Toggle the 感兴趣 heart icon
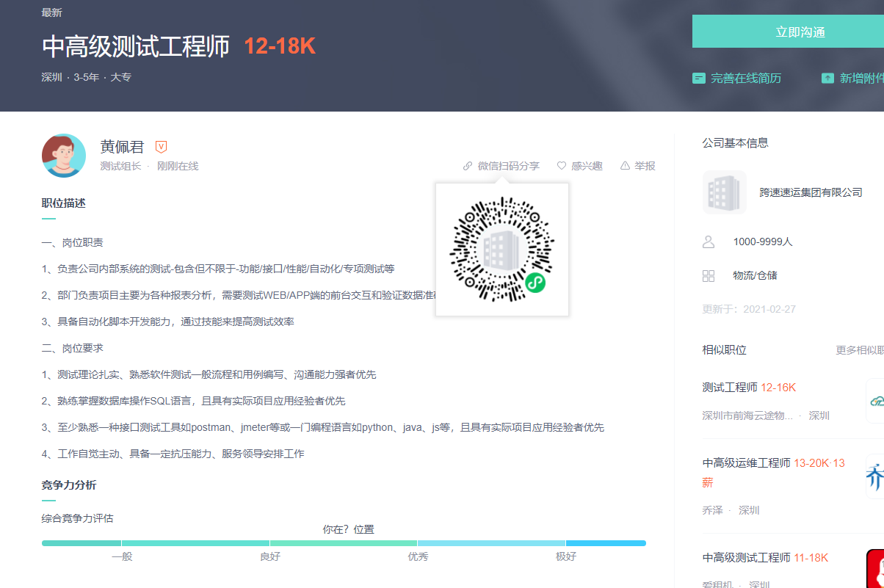Viewport: 884px width, 588px height. [x=562, y=166]
